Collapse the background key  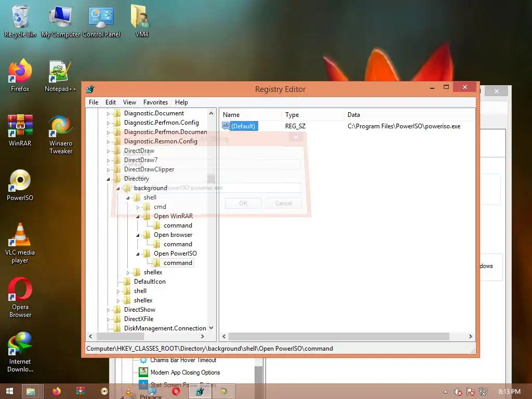(118, 188)
